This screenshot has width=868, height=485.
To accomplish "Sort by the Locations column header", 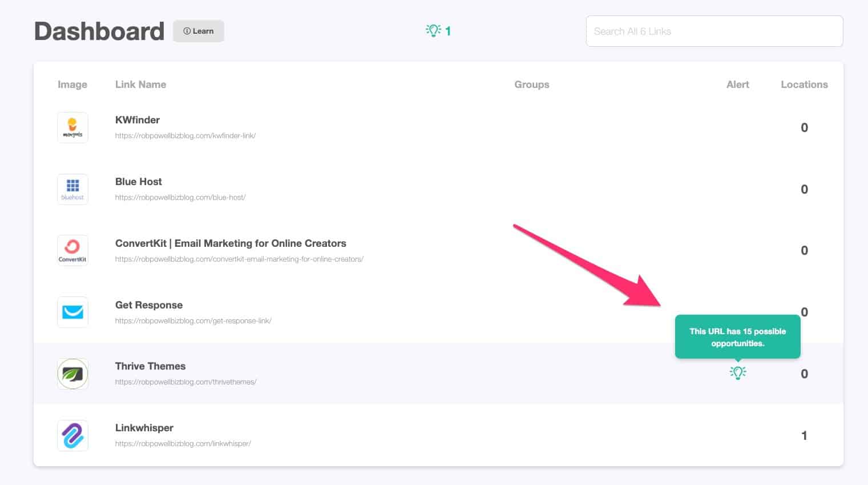I will pyautogui.click(x=804, y=84).
